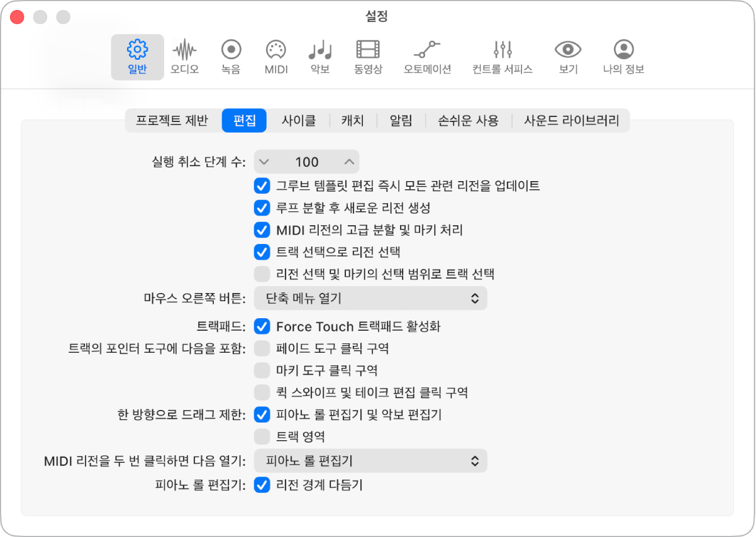Open the MIDI 리전 double-click dropdown
This screenshot has height=537, width=756.
pyautogui.click(x=370, y=460)
